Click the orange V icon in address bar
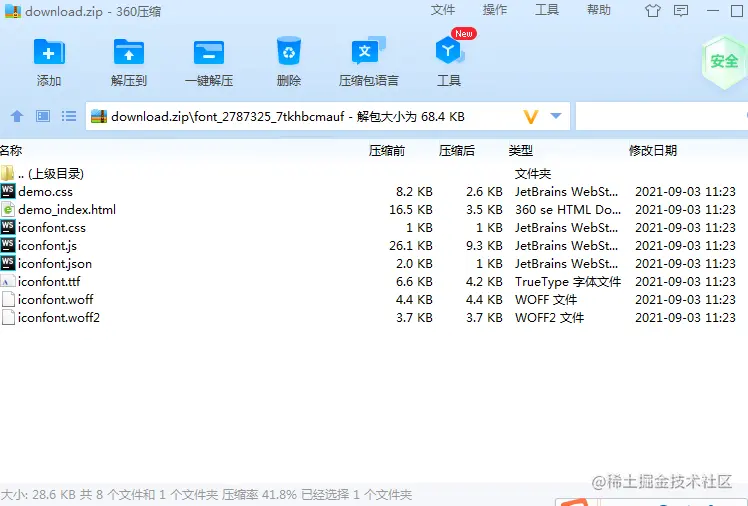The image size is (748, 506). click(531, 117)
